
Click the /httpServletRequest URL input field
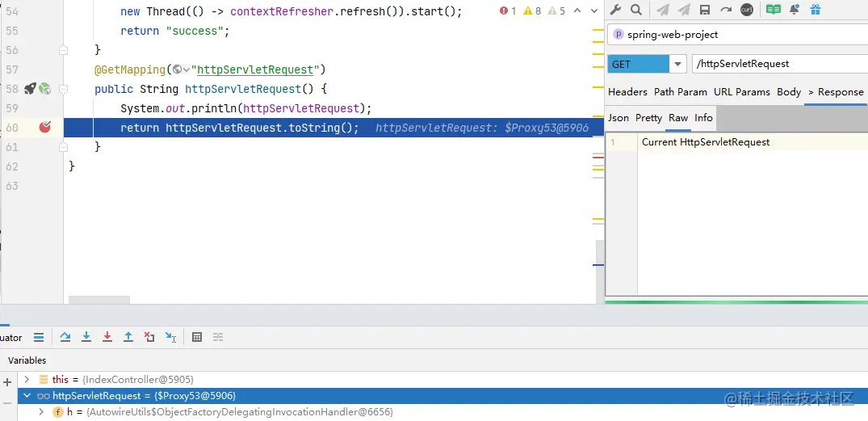click(780, 64)
